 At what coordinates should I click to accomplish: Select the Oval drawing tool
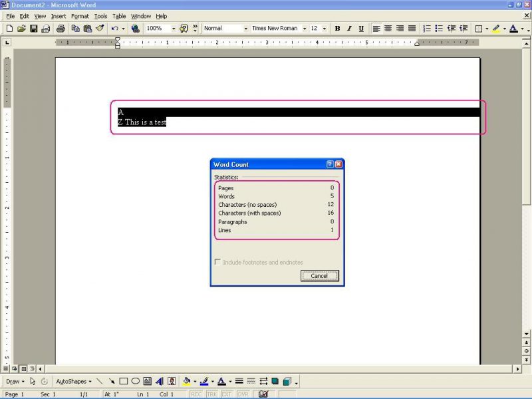pos(136,380)
